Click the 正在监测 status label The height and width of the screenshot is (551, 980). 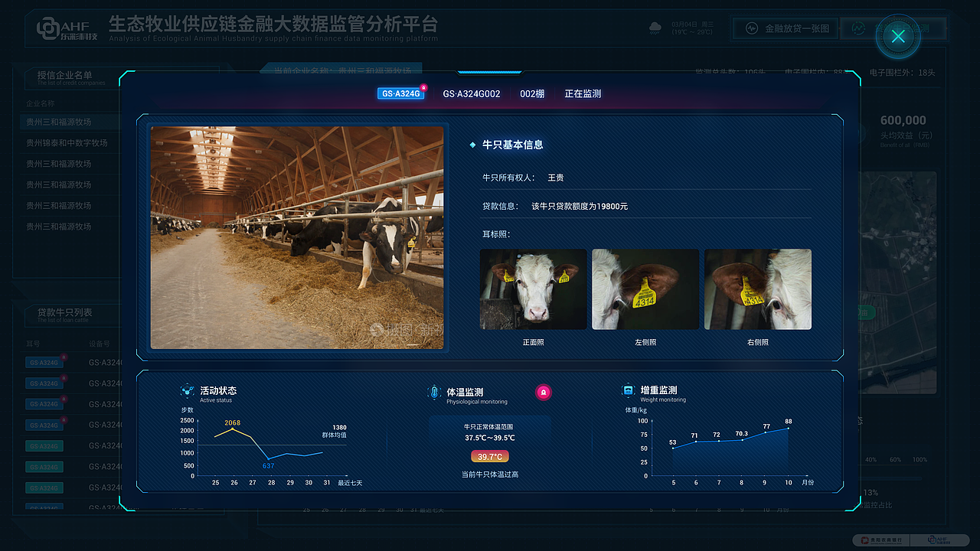(583, 93)
